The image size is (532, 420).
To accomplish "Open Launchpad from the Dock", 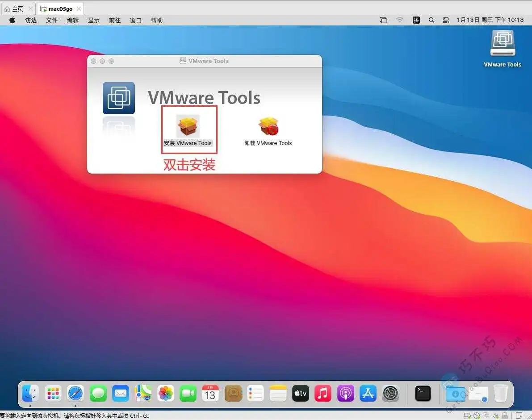I will pyautogui.click(x=53, y=394).
